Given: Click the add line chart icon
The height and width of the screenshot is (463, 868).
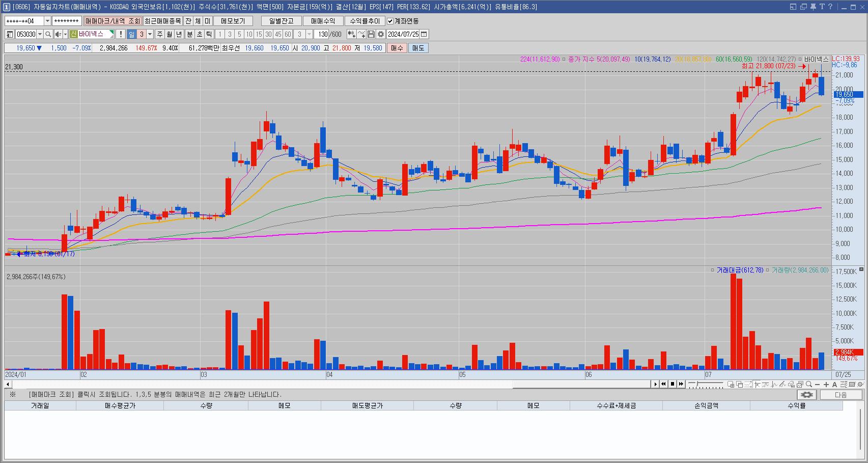Looking at the screenshot, I should tap(361, 34).
